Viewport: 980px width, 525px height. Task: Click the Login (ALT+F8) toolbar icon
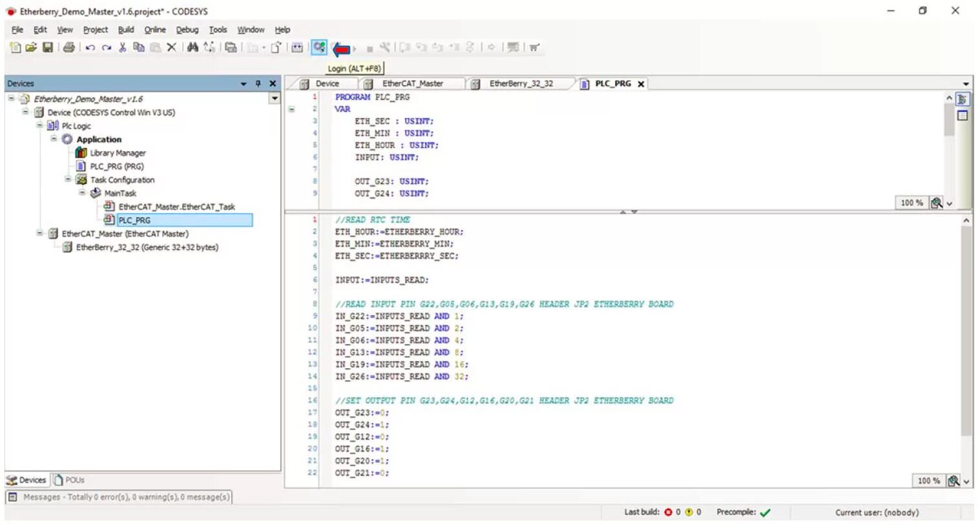pyautogui.click(x=319, y=47)
